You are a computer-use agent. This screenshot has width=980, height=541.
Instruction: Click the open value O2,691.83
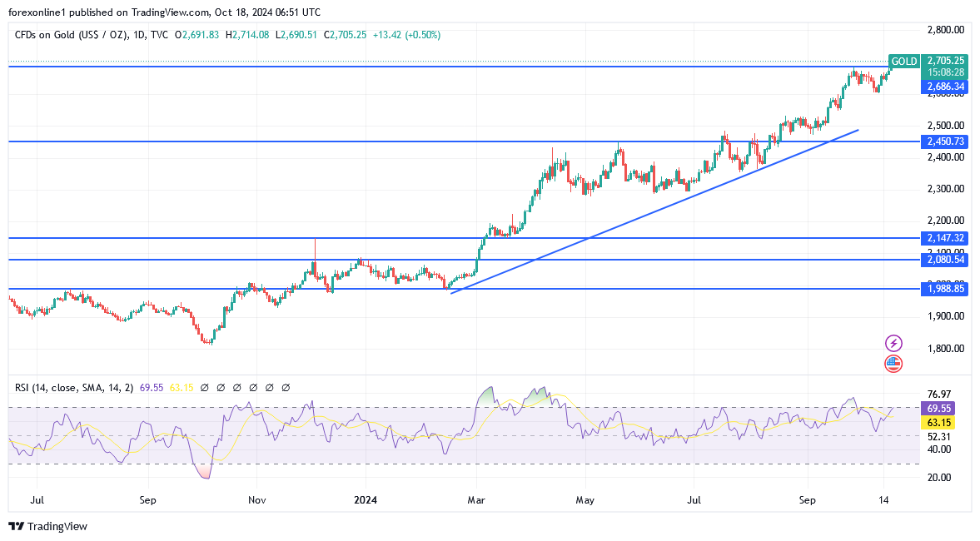(x=196, y=35)
